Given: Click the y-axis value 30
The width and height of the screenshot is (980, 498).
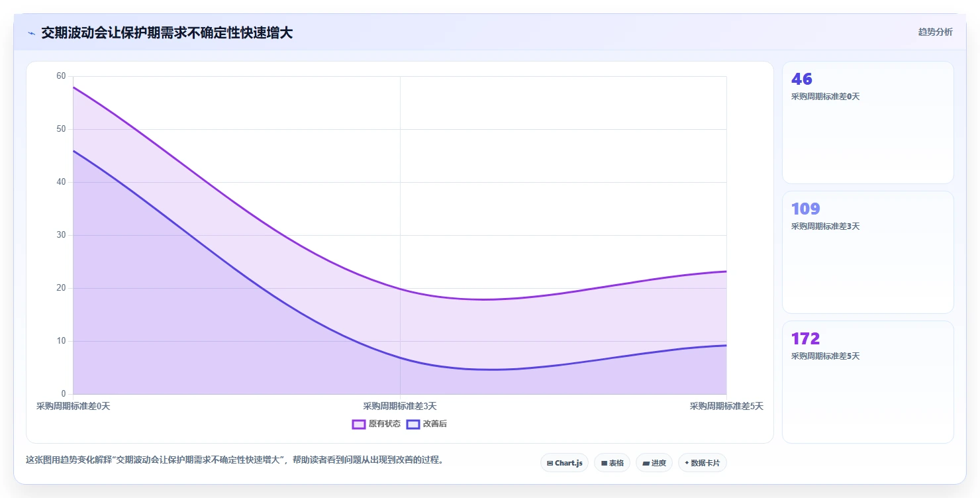Looking at the screenshot, I should tap(61, 235).
